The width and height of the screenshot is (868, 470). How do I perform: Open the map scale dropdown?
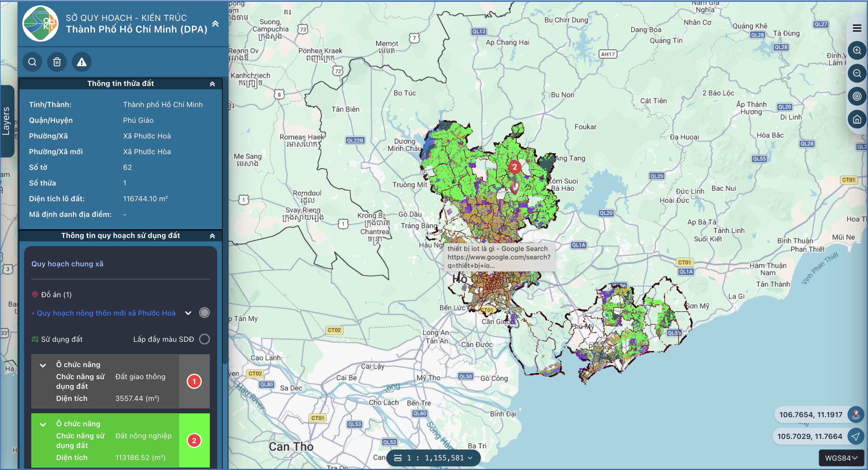[x=433, y=458]
